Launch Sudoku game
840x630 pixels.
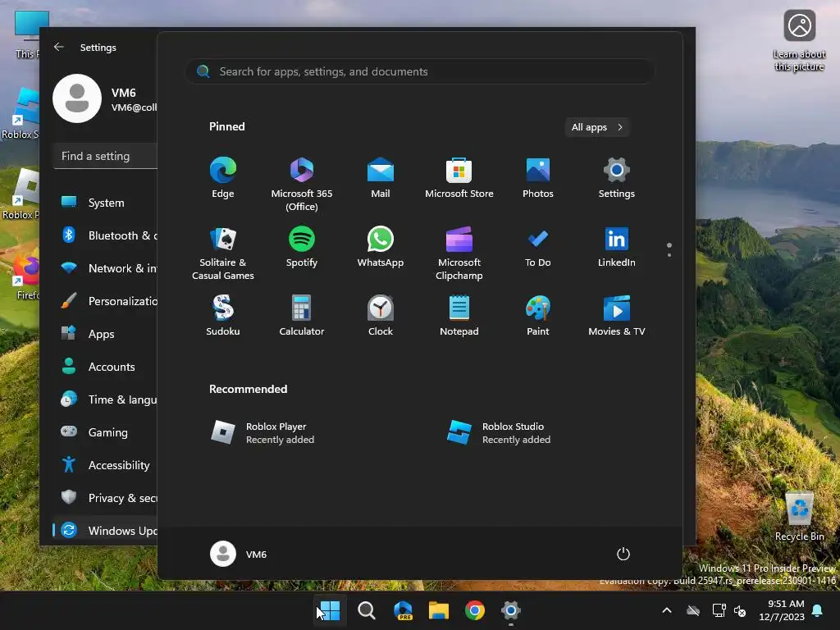[x=223, y=316]
